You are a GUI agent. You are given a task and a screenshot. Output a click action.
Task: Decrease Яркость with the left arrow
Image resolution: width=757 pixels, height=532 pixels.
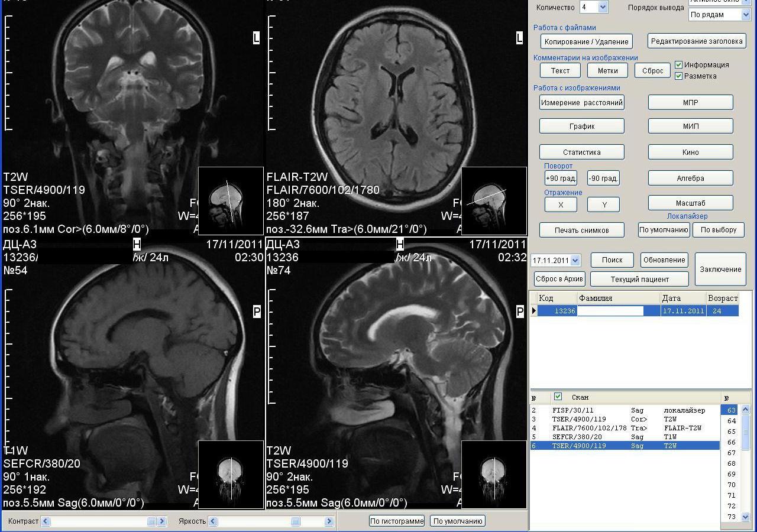pyautogui.click(x=213, y=521)
